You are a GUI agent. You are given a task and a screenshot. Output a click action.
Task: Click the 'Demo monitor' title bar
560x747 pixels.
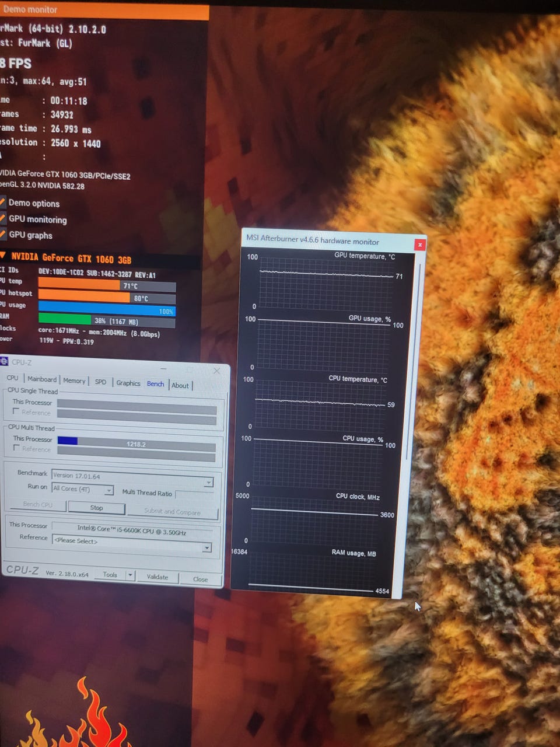pyautogui.click(x=104, y=10)
